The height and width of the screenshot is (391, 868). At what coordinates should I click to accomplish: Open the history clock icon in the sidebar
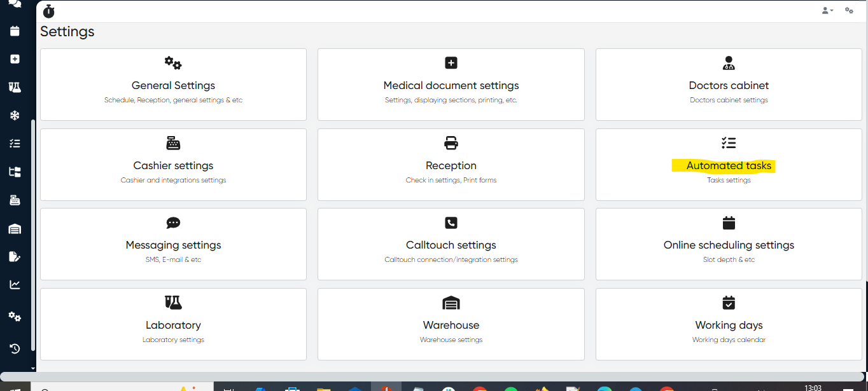click(15, 348)
